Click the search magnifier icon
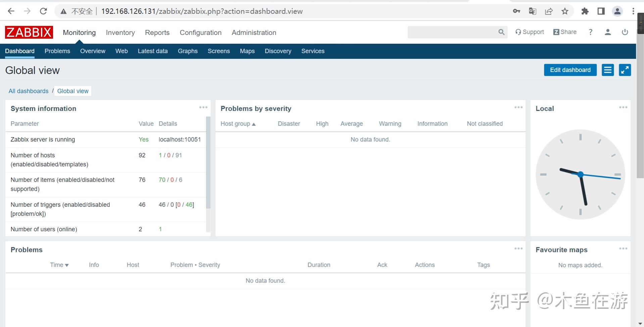 501,32
